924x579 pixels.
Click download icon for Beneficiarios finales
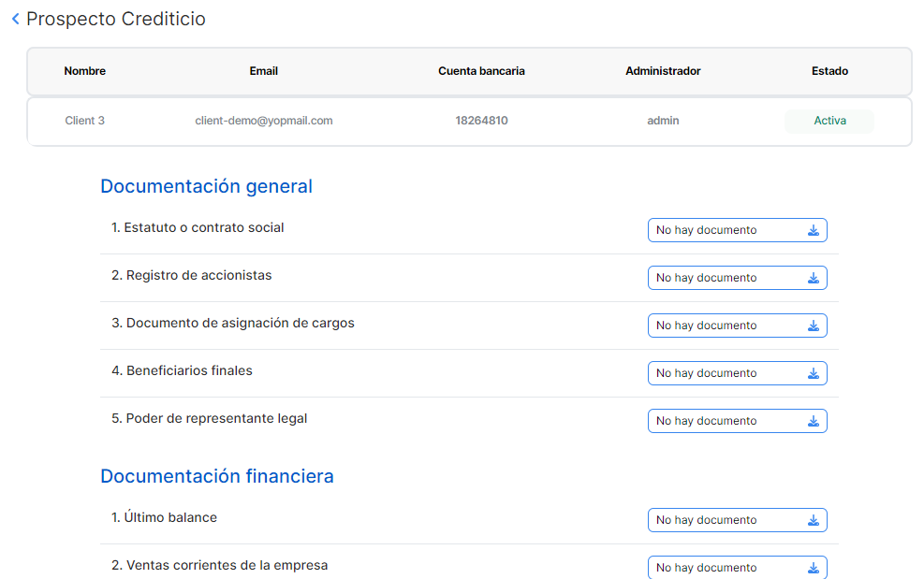[x=813, y=373]
